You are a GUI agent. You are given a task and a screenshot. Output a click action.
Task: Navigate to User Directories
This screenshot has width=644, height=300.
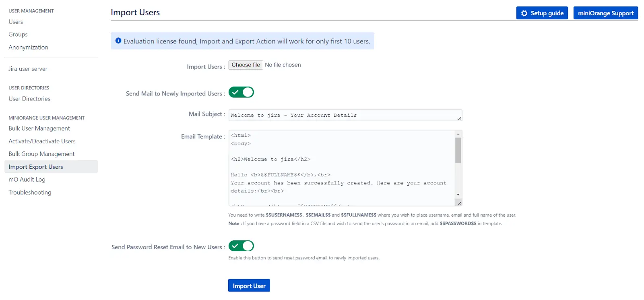[x=29, y=99]
